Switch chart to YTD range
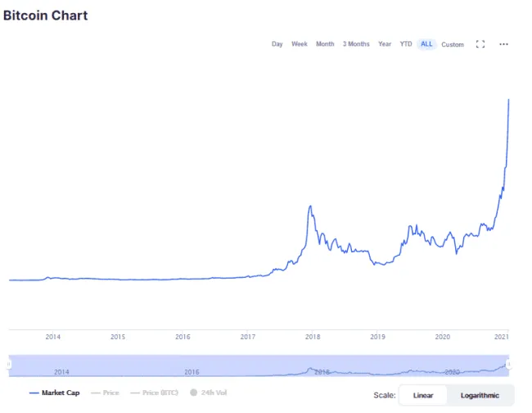This screenshot has height=413, width=532. pos(406,44)
